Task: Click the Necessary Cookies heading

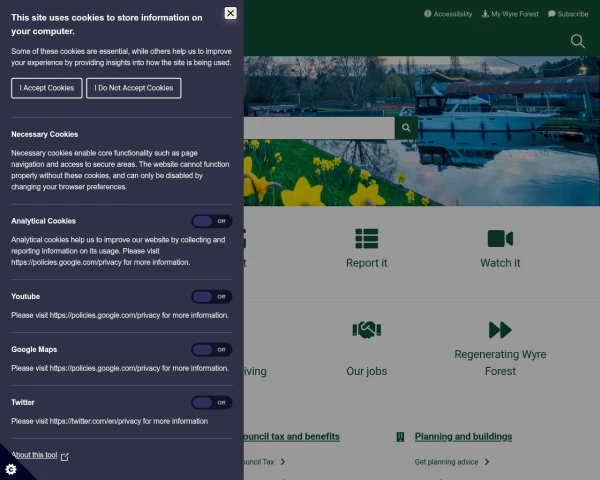Action: [44, 134]
